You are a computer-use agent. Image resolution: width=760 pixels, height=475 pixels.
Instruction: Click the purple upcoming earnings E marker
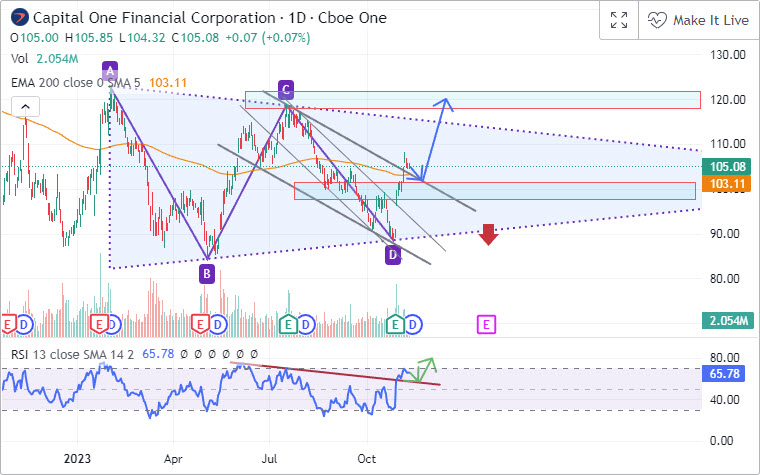[x=486, y=324]
